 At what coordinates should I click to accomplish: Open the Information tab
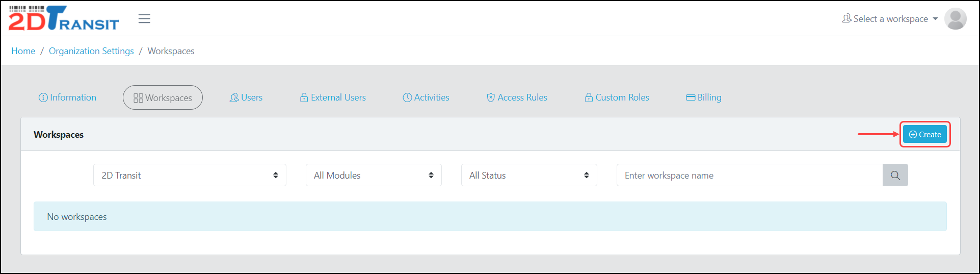[67, 97]
